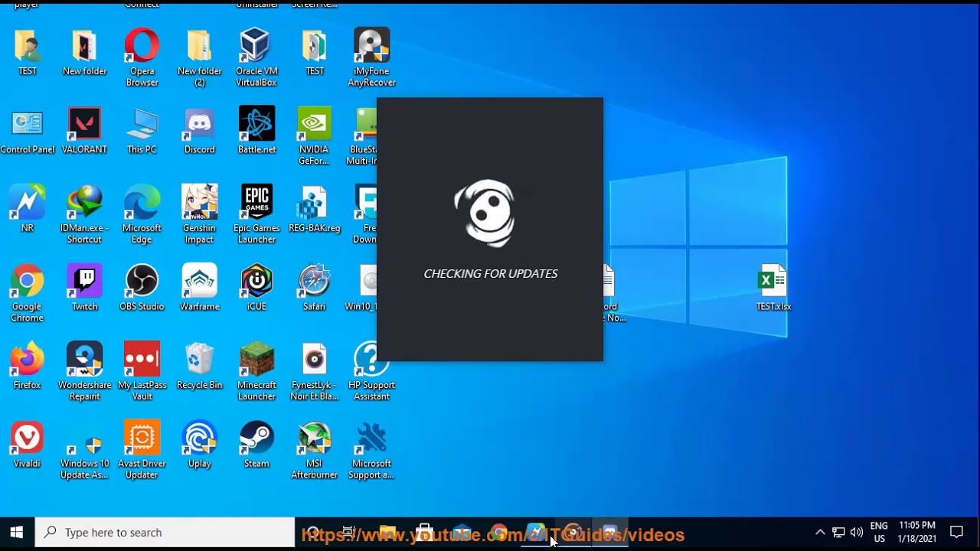Open the volume control in the tray
The height and width of the screenshot is (551, 980).
857,533
